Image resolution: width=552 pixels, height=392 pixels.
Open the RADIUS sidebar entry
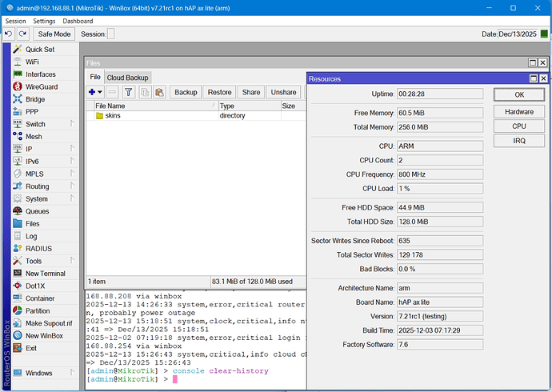45,249
